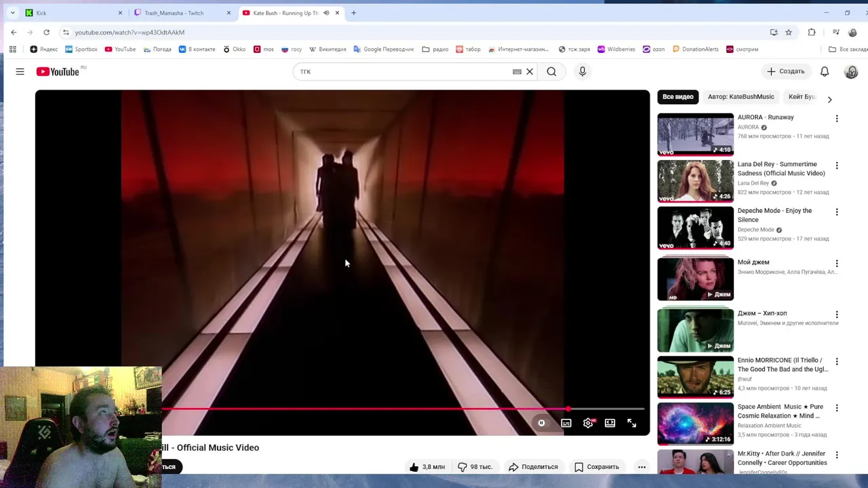Image resolution: width=868 pixels, height=488 pixels.
Task: Seek on the red video progress bar
Action: pos(366,409)
